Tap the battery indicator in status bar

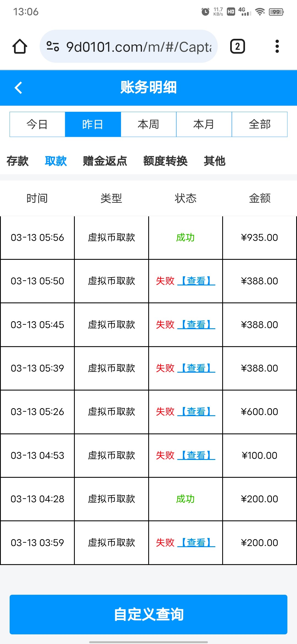point(276,12)
